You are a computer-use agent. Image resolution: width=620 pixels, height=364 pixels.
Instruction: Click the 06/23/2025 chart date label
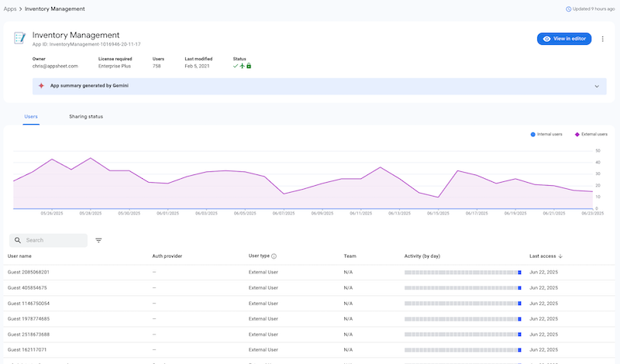tap(592, 214)
